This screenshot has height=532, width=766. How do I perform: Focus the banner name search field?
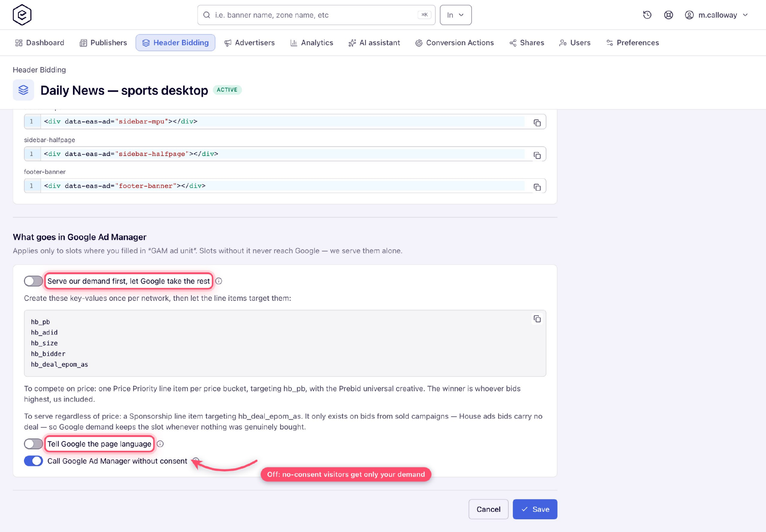click(x=316, y=15)
